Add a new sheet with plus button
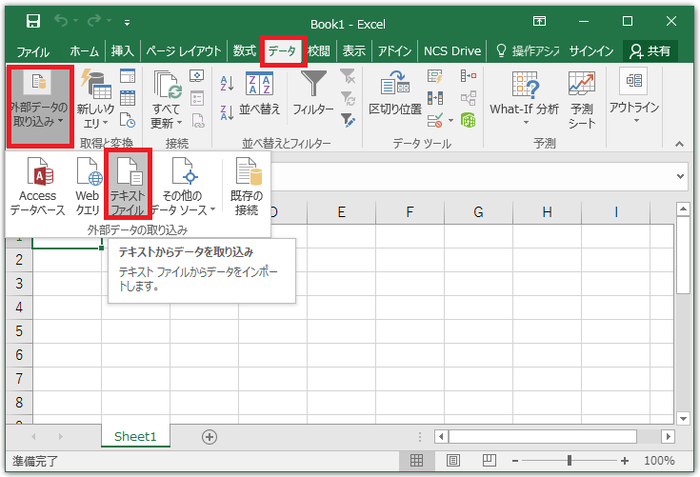The width and height of the screenshot is (700, 477). coord(209,437)
